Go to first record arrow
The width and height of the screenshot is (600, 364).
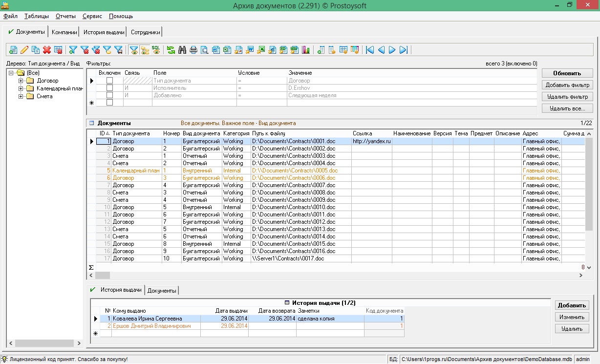pyautogui.click(x=369, y=49)
